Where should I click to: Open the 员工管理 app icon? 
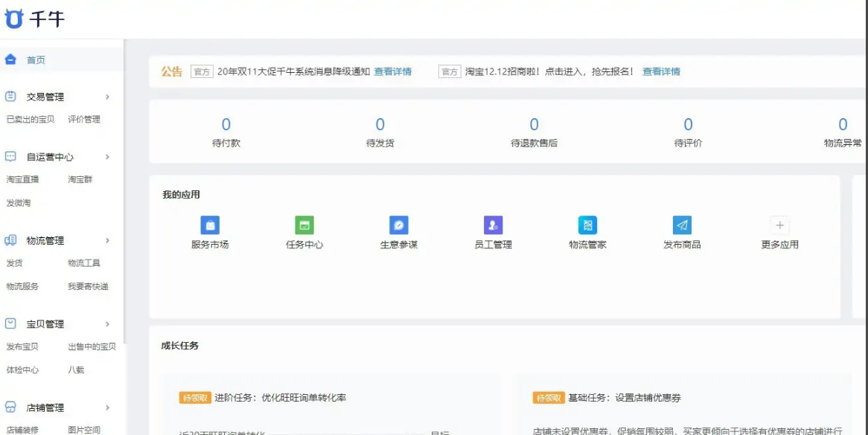(494, 225)
